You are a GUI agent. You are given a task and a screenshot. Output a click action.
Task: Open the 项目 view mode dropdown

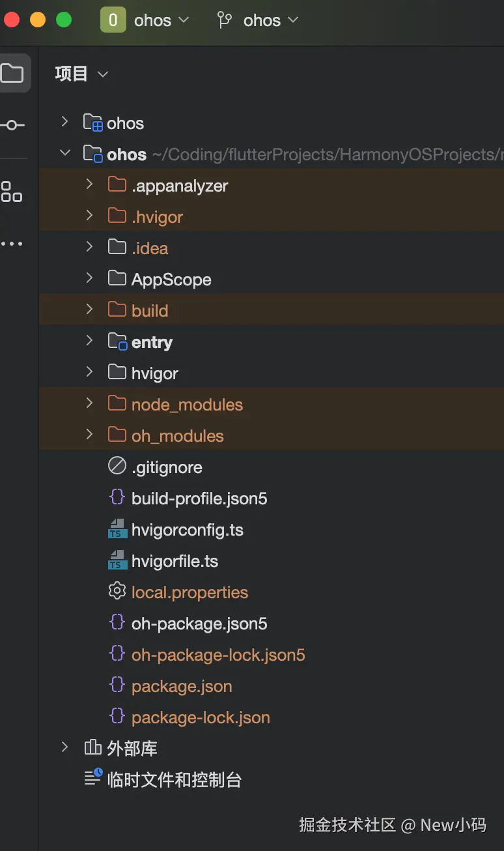[x=81, y=74]
